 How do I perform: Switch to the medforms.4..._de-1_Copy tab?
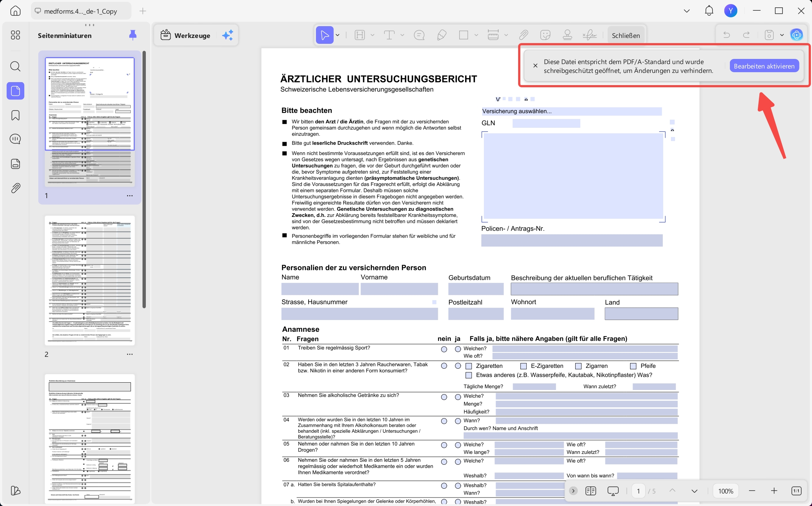tap(81, 11)
